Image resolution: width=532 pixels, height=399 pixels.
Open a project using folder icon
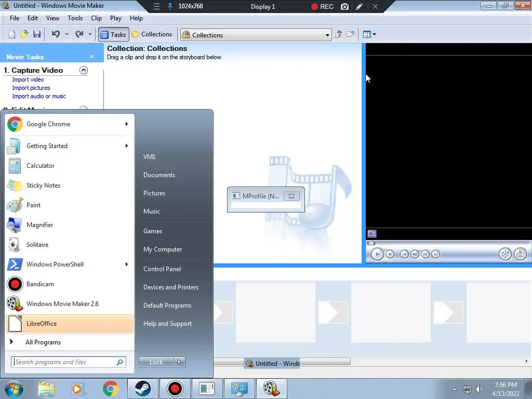pyautogui.click(x=24, y=34)
